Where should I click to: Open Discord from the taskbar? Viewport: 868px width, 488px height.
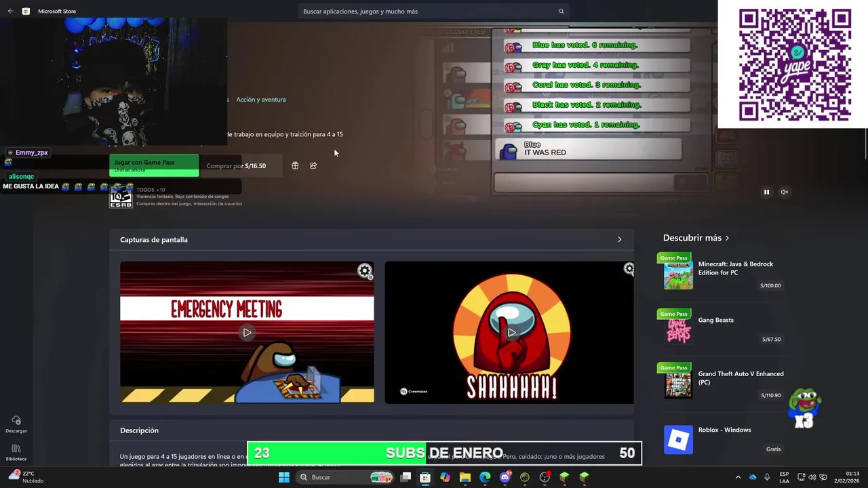coord(505,477)
